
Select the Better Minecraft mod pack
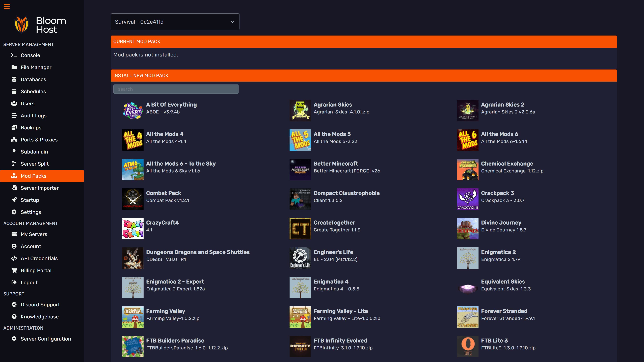coord(335,164)
